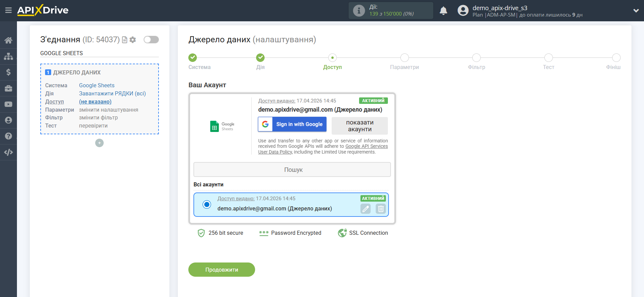
Task: Click the Google Sheets logo
Action: click(222, 126)
